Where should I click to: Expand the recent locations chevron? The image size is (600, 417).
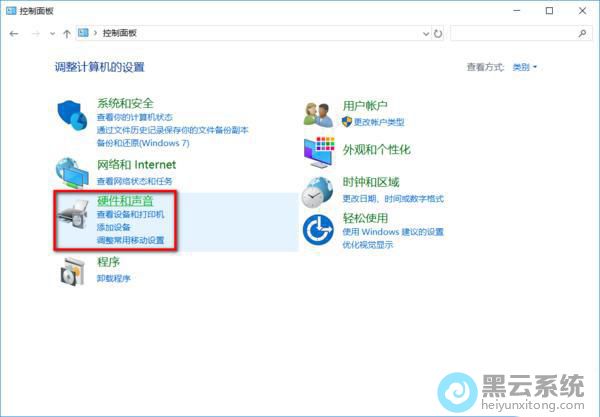pos(51,33)
